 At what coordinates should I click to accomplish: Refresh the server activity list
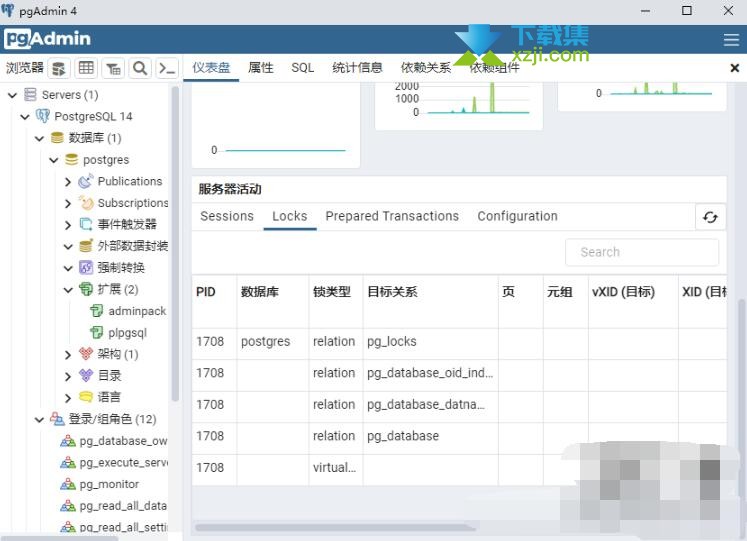click(x=710, y=217)
